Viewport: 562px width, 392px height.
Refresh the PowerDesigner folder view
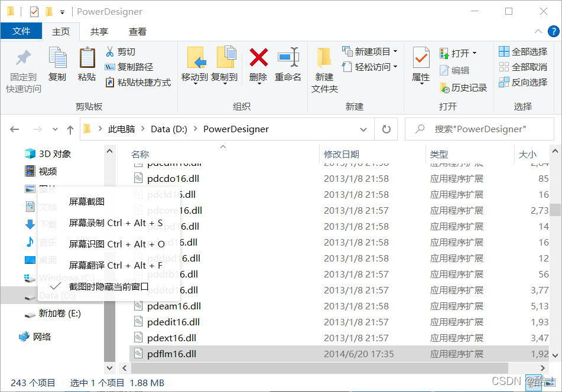(386, 129)
